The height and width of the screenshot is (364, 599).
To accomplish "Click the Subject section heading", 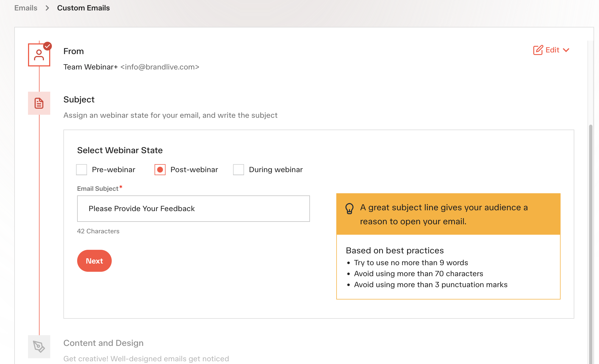I will point(79,99).
